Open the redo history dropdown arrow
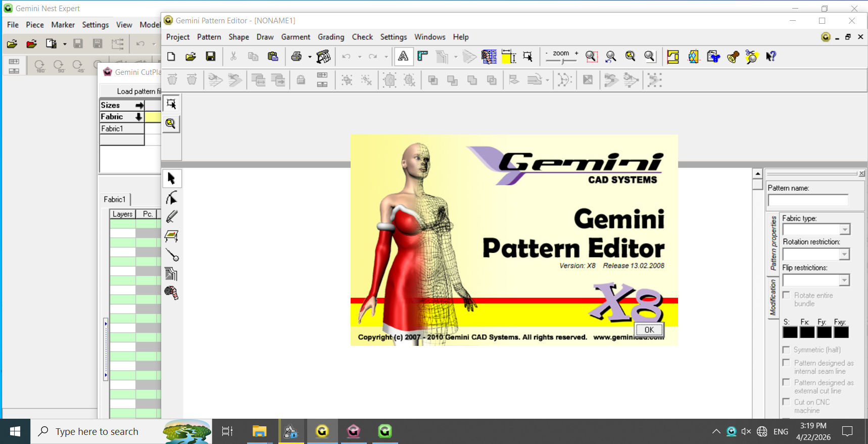The height and width of the screenshot is (444, 868). (x=386, y=57)
